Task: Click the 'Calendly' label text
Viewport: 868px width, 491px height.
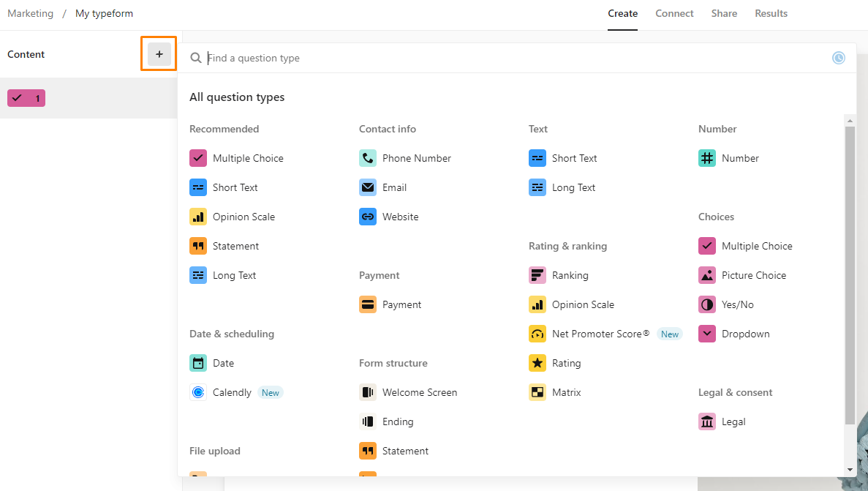Action: (232, 392)
